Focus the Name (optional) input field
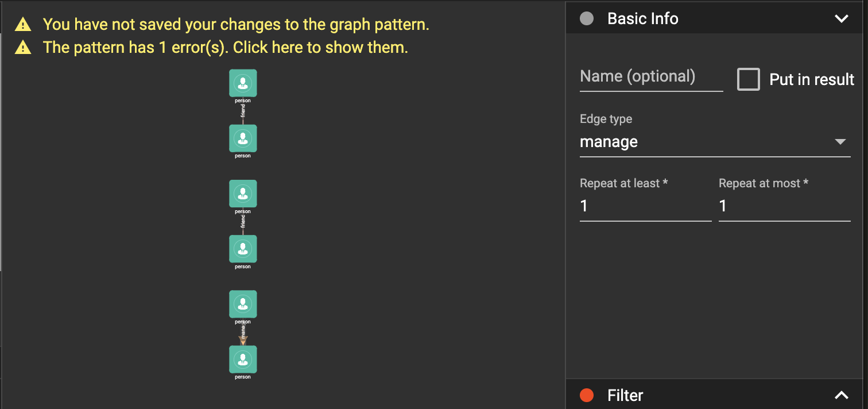 tap(651, 77)
